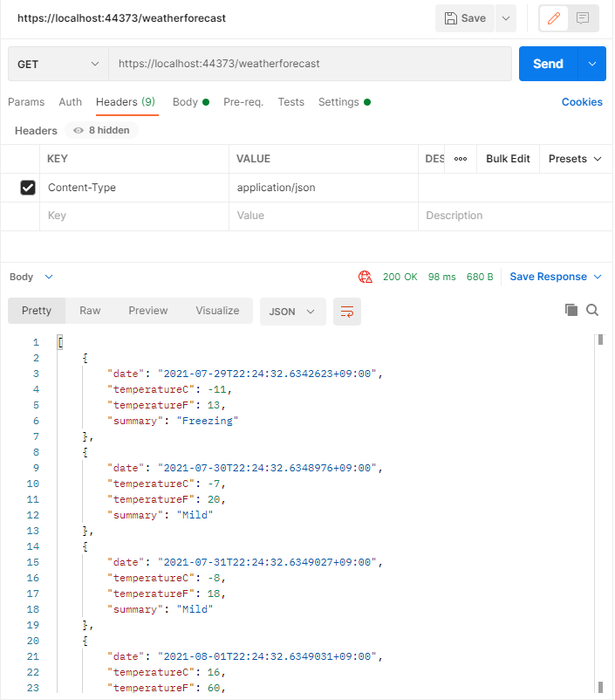Screen dimensions: 615x700
Task: Open the Pre-req. tab
Action: pos(243,102)
